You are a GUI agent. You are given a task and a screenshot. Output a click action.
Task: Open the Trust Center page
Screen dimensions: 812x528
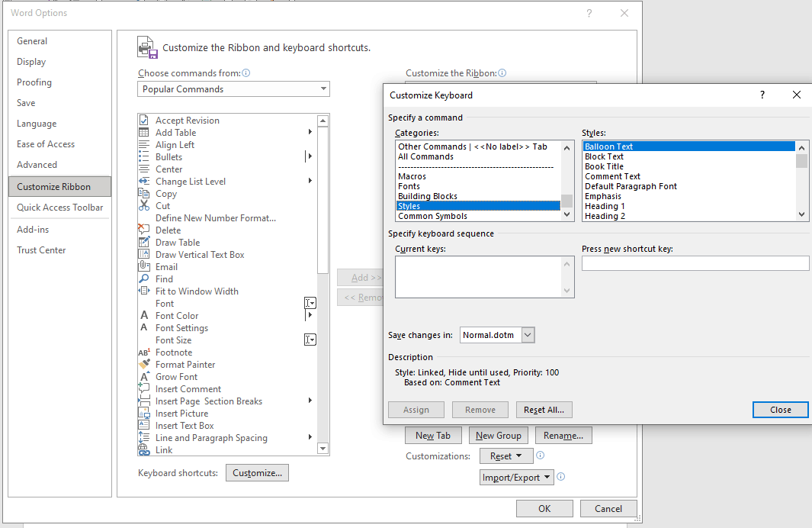tap(59, 250)
